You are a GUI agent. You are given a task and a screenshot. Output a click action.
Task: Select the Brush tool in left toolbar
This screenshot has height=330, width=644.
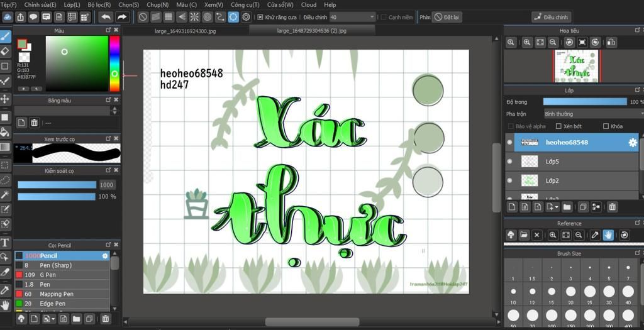tap(5, 36)
